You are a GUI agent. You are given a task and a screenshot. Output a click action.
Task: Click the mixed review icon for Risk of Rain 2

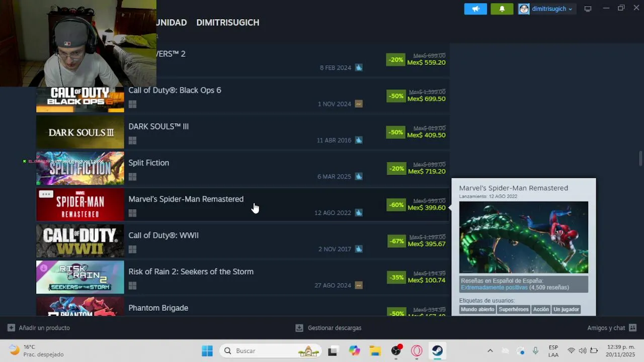click(x=359, y=285)
